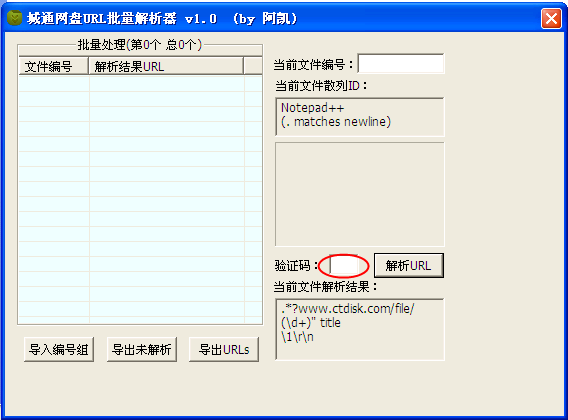Click the 当前文件编号 label
The image size is (568, 420).
[x=313, y=65]
